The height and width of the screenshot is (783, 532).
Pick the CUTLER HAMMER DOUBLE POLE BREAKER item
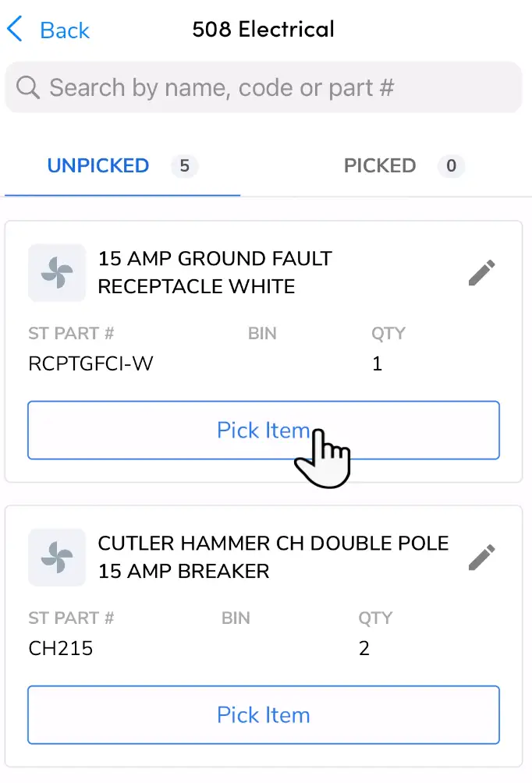click(264, 714)
